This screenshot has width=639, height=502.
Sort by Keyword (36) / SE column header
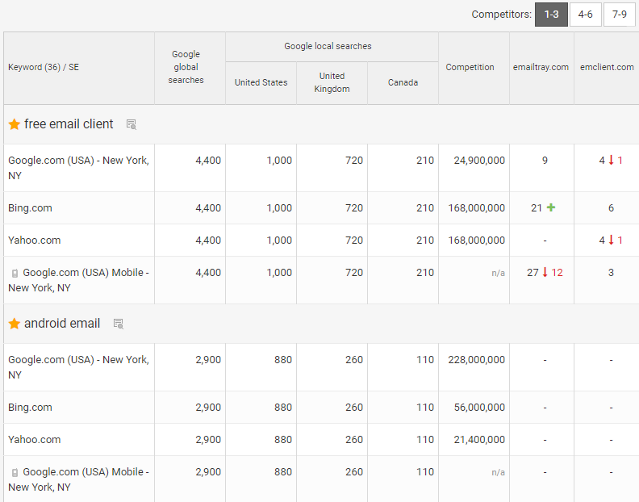tap(79, 68)
